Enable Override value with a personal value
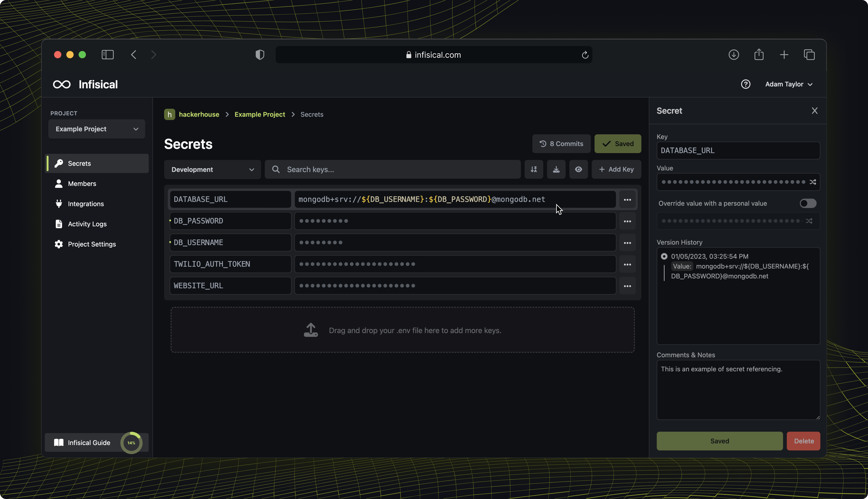This screenshot has width=868, height=499. click(x=808, y=203)
